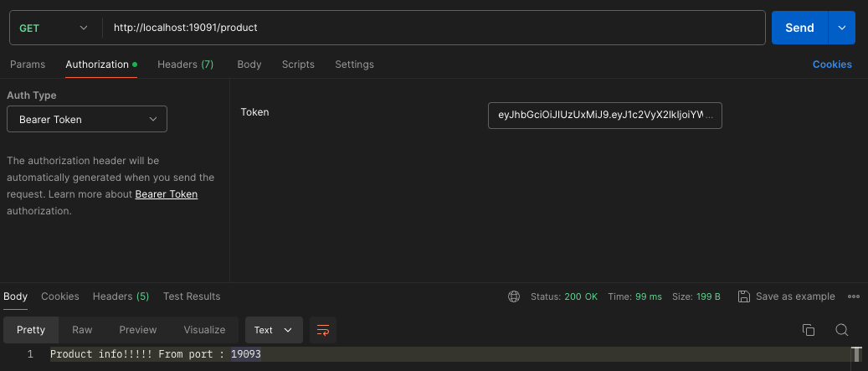Open the GET method dropdown

pos(54,28)
